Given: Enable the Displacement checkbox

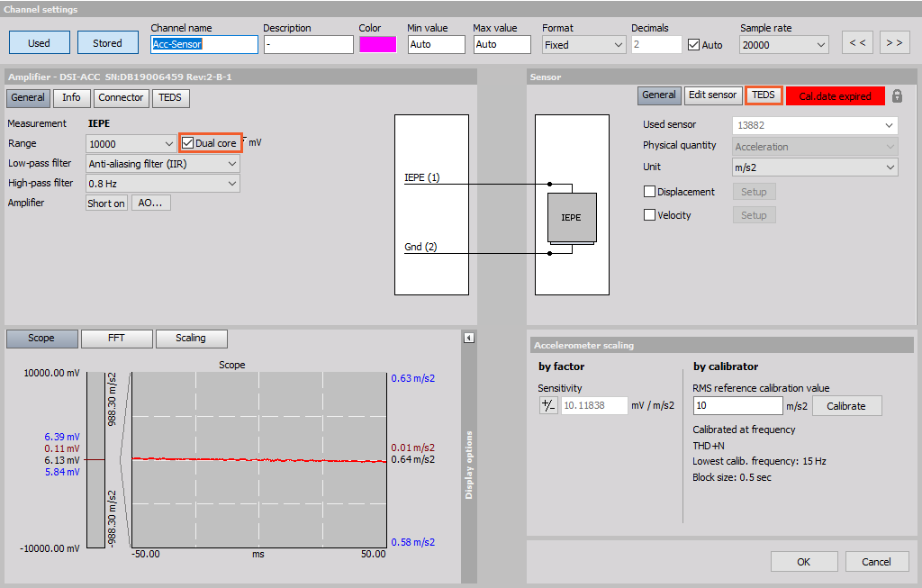Looking at the screenshot, I should [650, 192].
